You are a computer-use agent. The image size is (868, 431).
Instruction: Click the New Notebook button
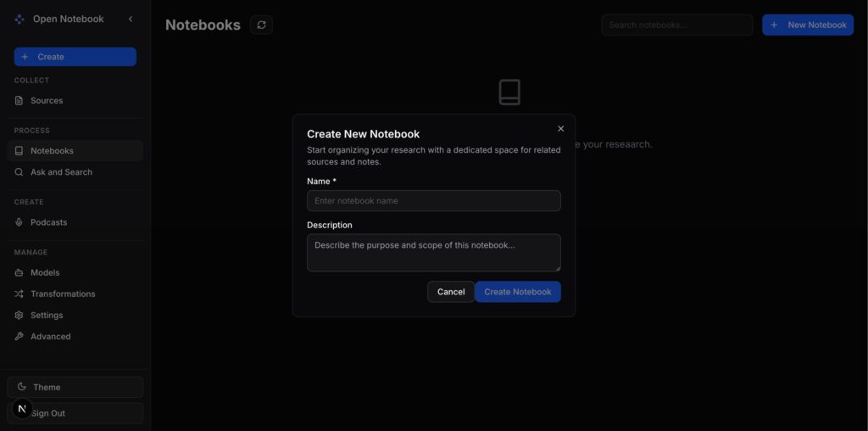point(807,25)
